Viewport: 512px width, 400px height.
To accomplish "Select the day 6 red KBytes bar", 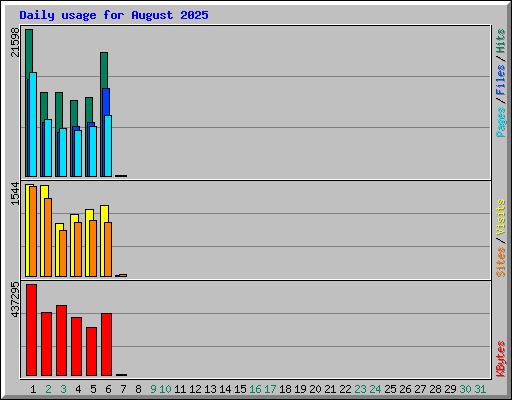I will pos(106,344).
